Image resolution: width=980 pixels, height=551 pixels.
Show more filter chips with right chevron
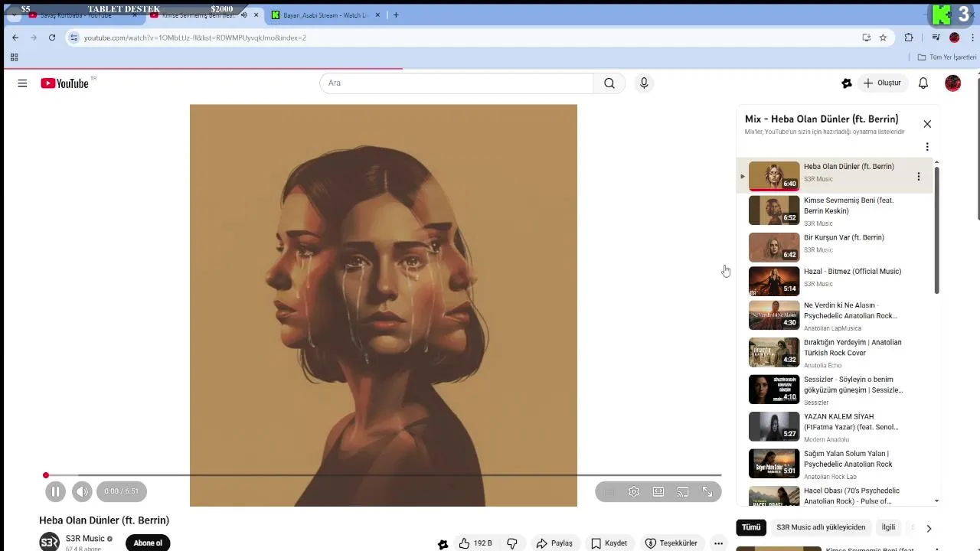(x=929, y=528)
